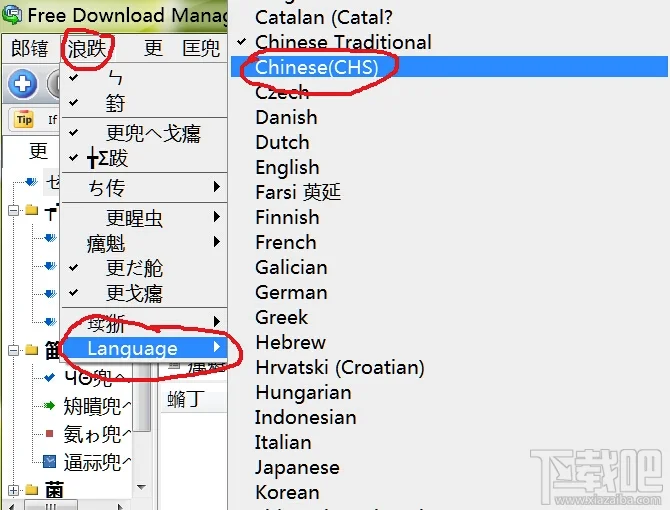
Task: Open the '更睲虫' submenu
Action: [144, 217]
